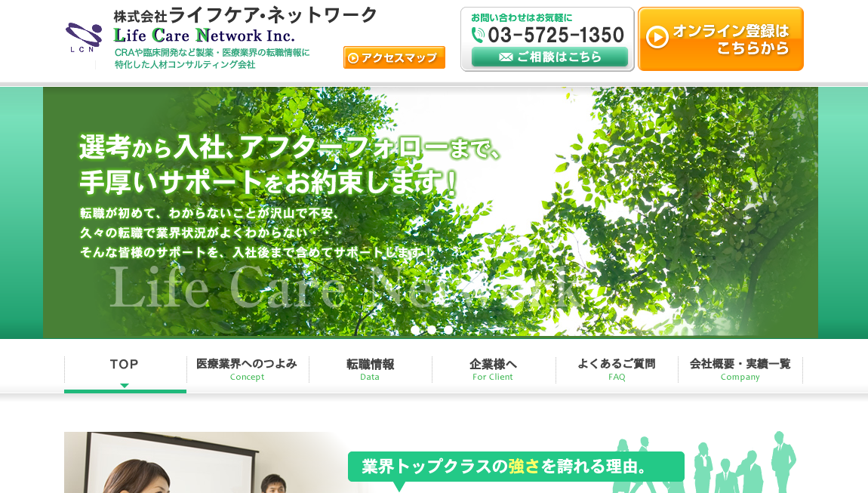868x493 pixels.
Task: Select the first carousel slide dot
Action: [x=415, y=330]
